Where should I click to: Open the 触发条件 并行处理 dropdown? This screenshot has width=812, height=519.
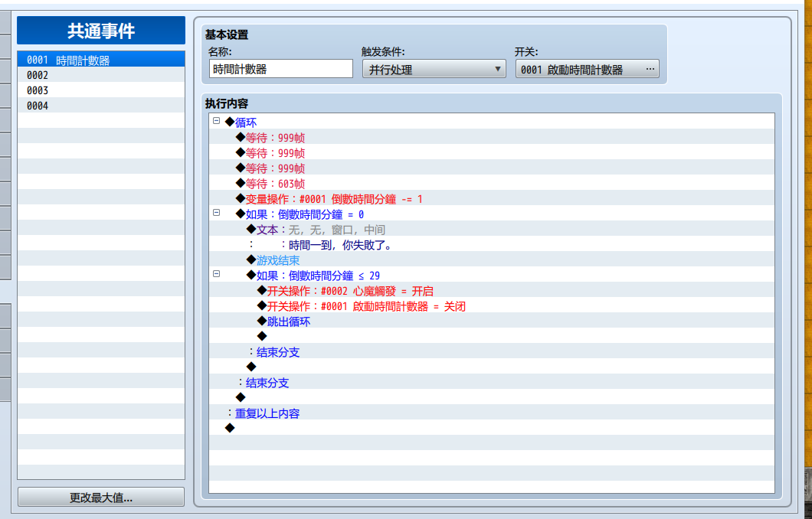[x=434, y=69]
